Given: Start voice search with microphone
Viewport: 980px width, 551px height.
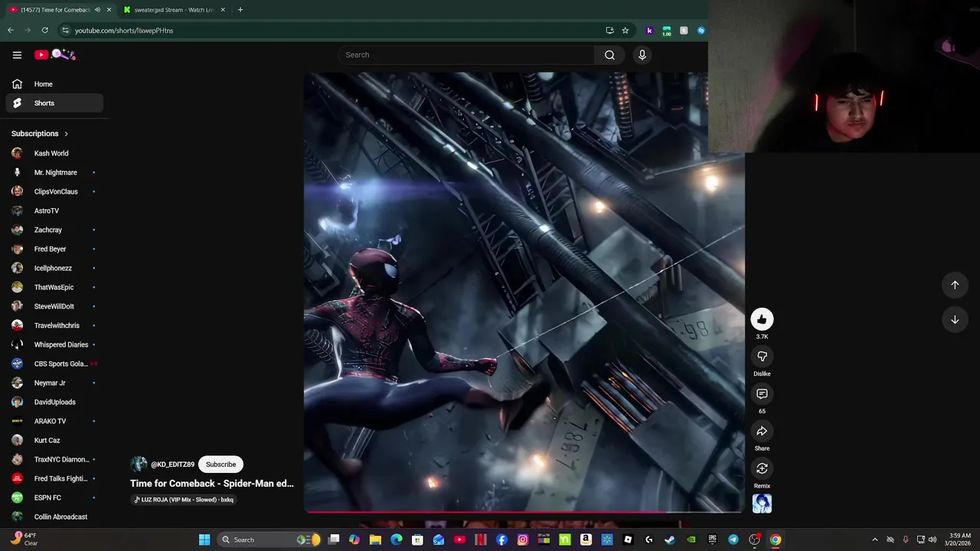Looking at the screenshot, I should point(642,55).
